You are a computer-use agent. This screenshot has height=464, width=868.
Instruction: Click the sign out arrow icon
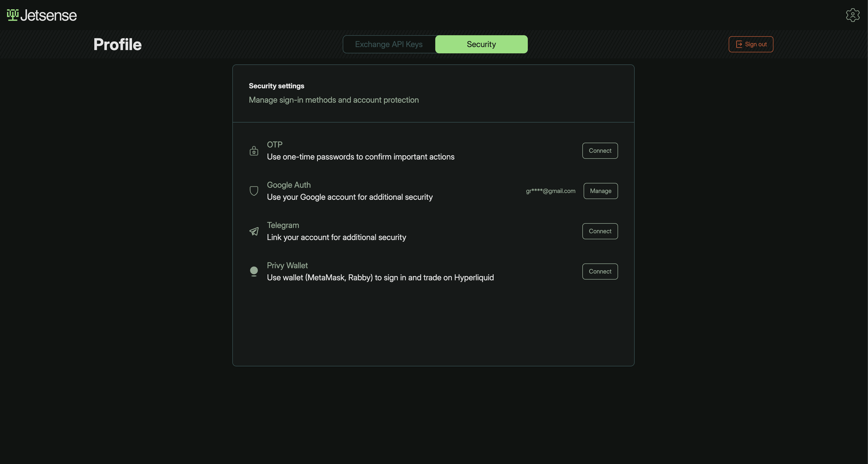(x=739, y=44)
